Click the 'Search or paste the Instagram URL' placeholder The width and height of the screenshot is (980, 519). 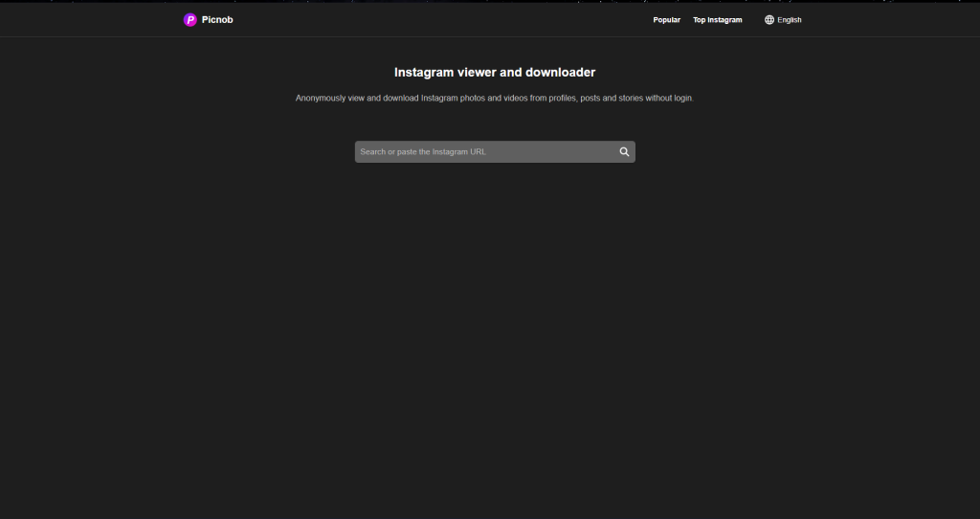[x=423, y=152]
